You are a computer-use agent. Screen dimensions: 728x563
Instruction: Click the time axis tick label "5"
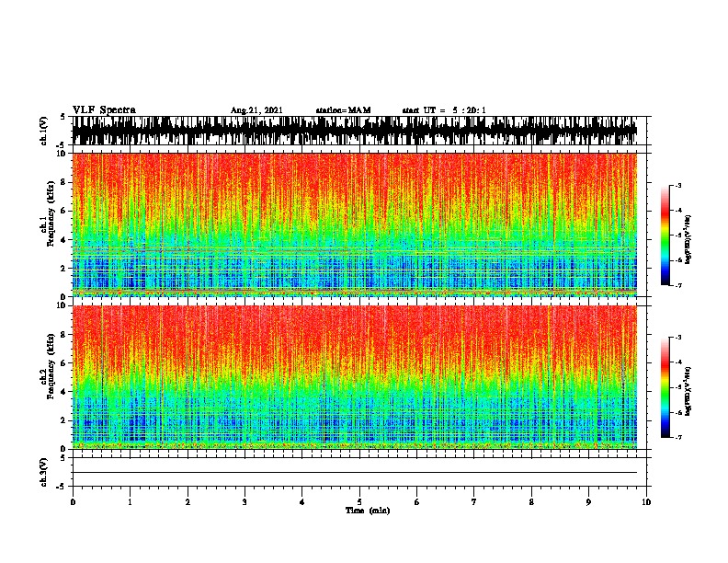(359, 501)
